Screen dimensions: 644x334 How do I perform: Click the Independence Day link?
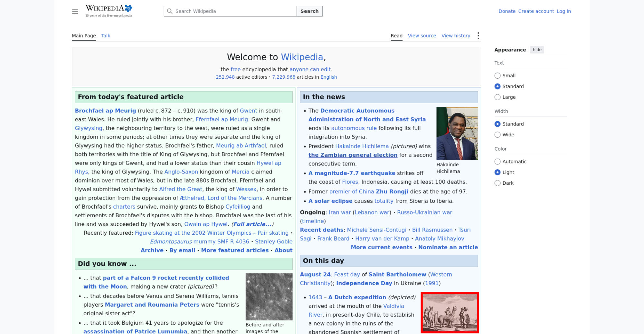pyautogui.click(x=364, y=283)
